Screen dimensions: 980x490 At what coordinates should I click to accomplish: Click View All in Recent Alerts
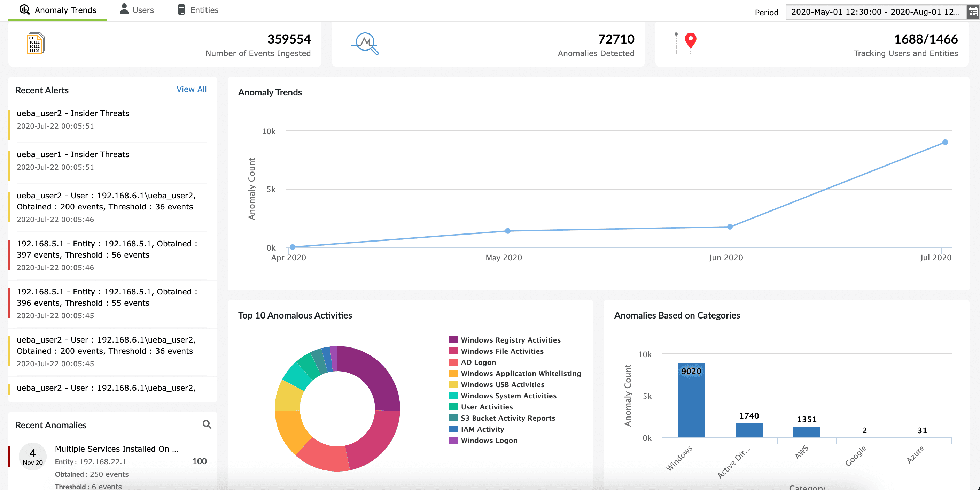(x=191, y=90)
